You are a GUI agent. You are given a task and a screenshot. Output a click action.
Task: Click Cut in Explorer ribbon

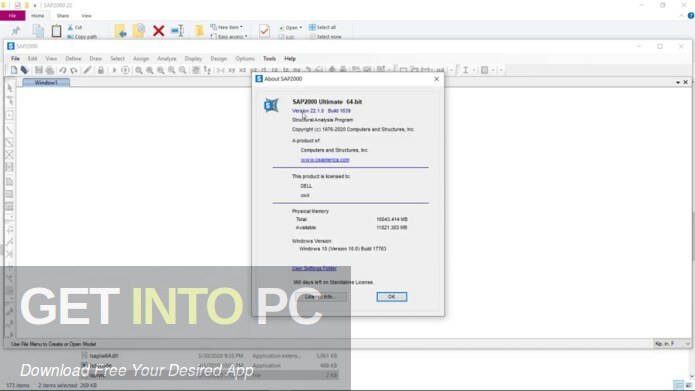click(75, 27)
